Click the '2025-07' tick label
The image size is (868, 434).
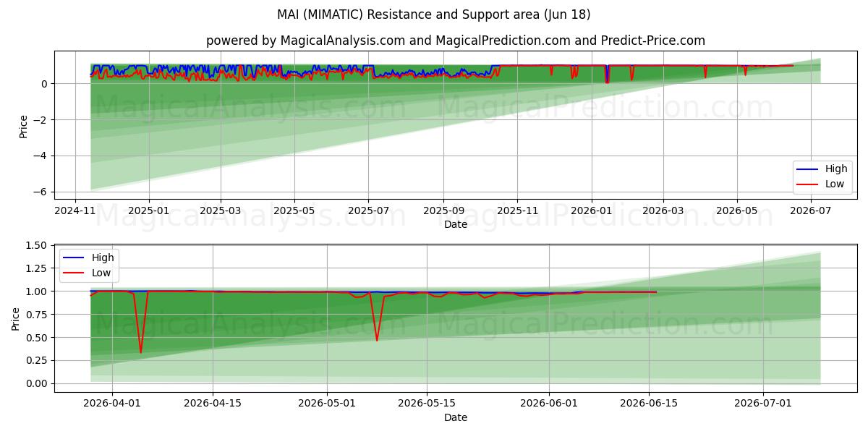click(368, 210)
